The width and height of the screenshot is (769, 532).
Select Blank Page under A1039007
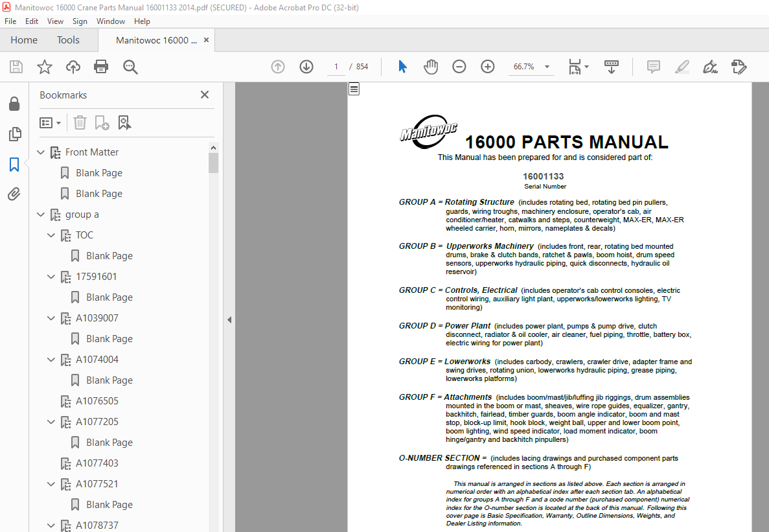pyautogui.click(x=109, y=339)
